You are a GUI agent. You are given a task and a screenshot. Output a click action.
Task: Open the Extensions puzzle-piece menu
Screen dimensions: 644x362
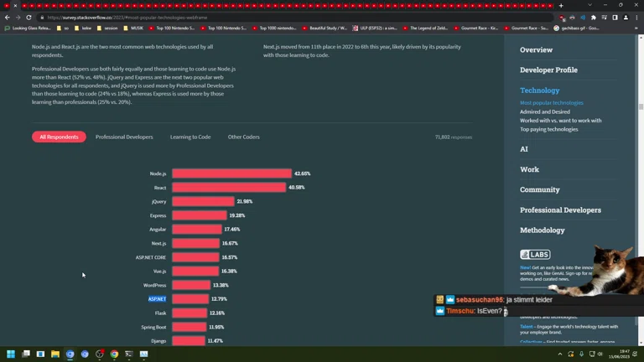tap(594, 17)
